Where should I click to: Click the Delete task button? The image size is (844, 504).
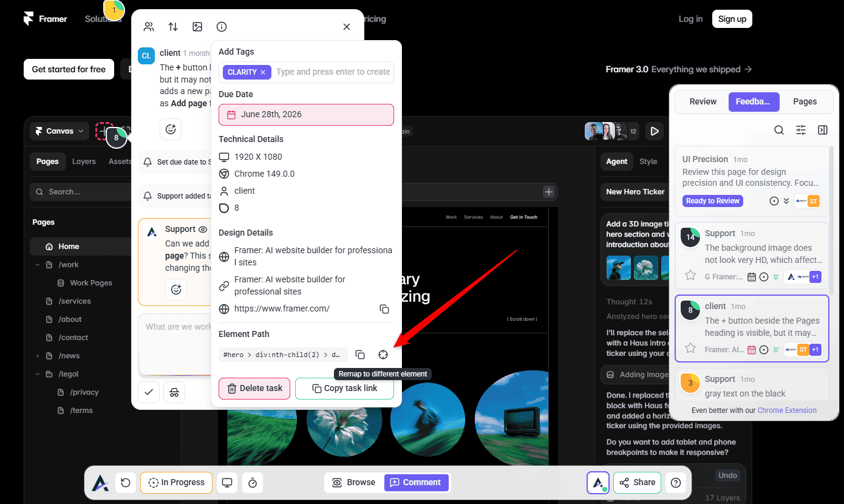[254, 389]
